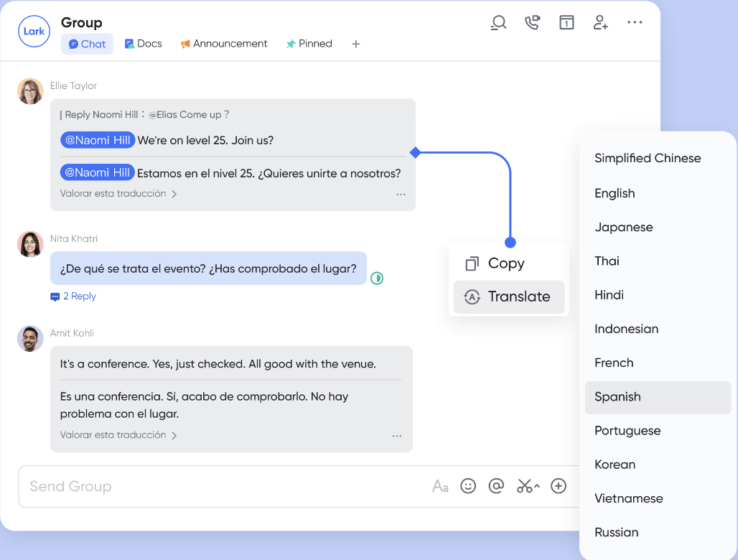Open the quoted reply from Naomi Hill
Screen dimensions: 738x560
pos(144,115)
